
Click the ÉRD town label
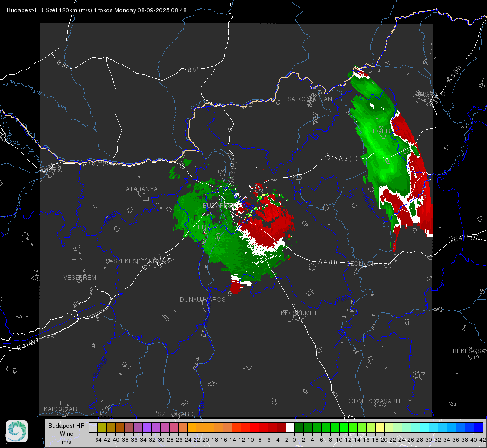point(204,227)
